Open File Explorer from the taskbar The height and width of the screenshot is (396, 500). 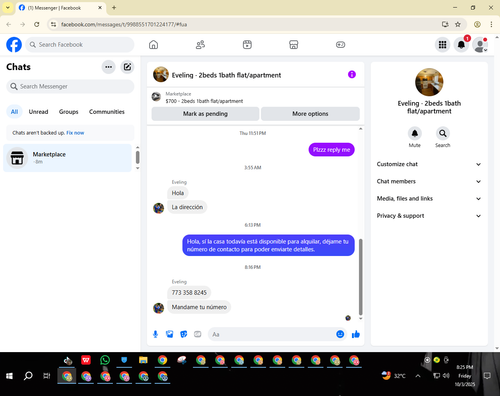pos(143,360)
